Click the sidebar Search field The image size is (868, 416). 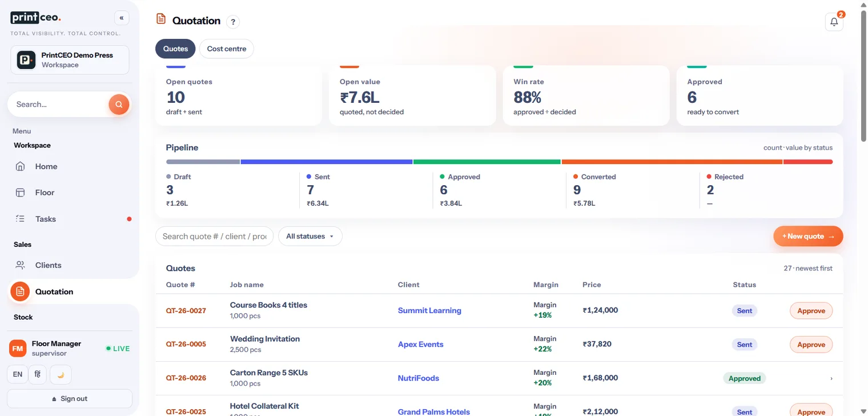click(59, 104)
